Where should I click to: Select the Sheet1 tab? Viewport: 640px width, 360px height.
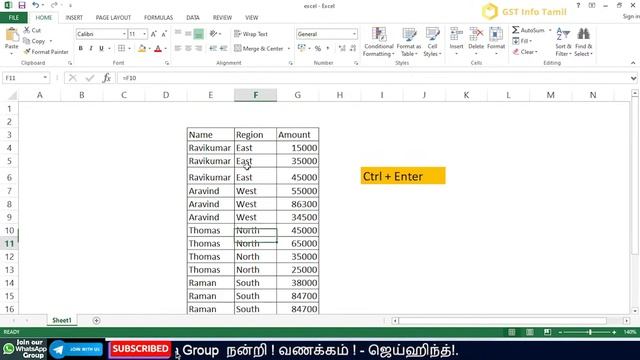click(x=62, y=320)
